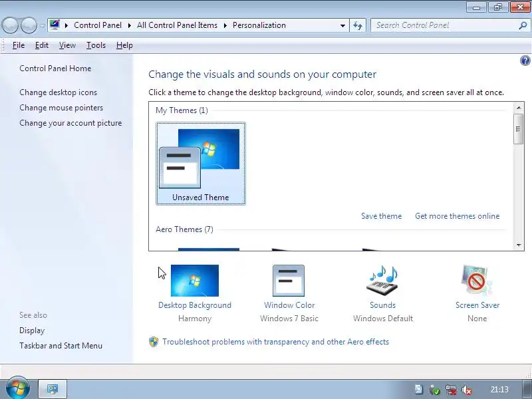Click the Show desktop button

pyautogui.click(x=527, y=389)
